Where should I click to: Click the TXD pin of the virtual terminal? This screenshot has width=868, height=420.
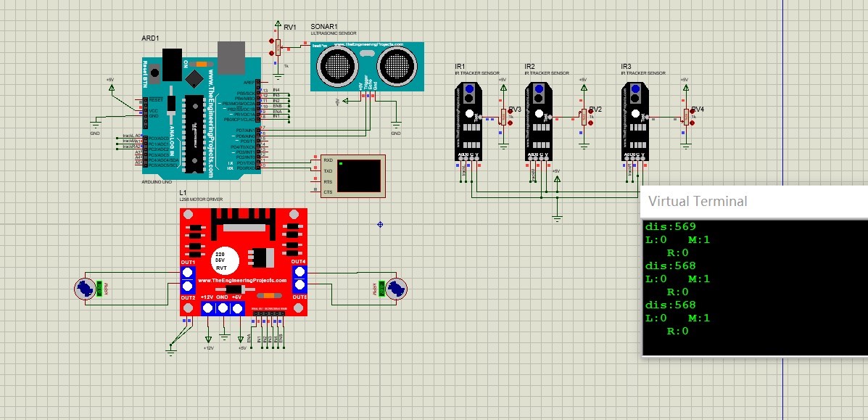[x=328, y=171]
